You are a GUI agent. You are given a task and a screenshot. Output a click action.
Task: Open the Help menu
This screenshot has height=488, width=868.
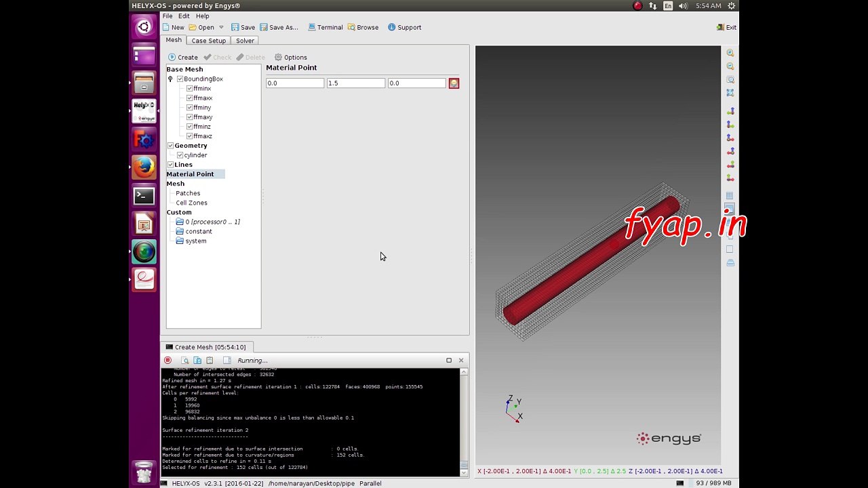[x=202, y=16]
